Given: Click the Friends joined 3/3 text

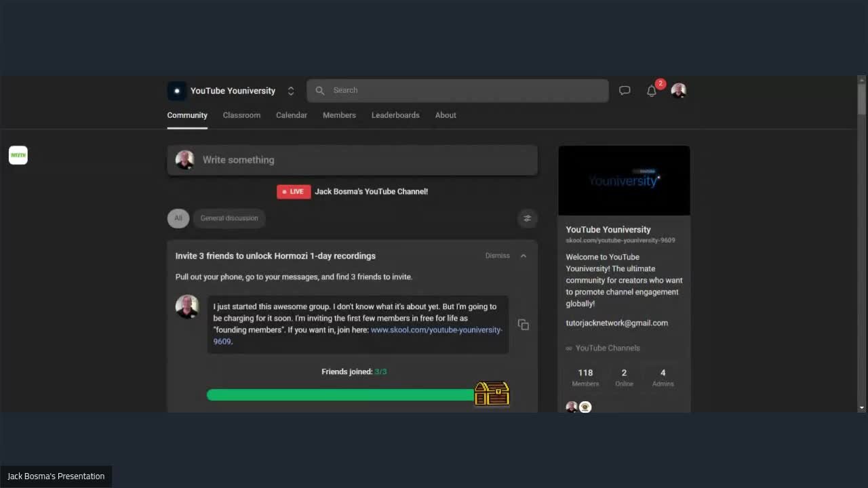Looking at the screenshot, I should click(354, 372).
